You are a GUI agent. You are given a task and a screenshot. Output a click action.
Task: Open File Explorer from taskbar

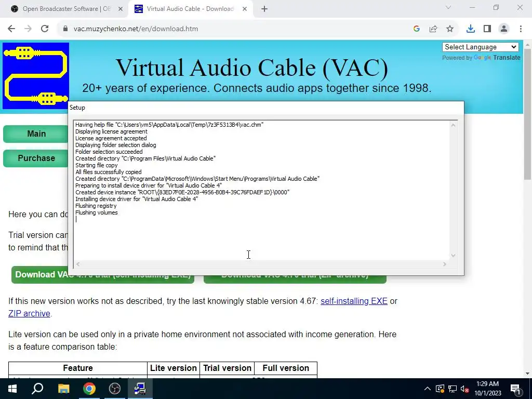63,389
